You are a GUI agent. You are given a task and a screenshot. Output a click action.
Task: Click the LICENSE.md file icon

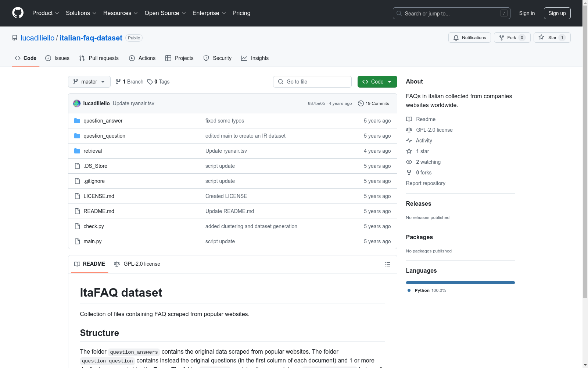[x=77, y=196]
